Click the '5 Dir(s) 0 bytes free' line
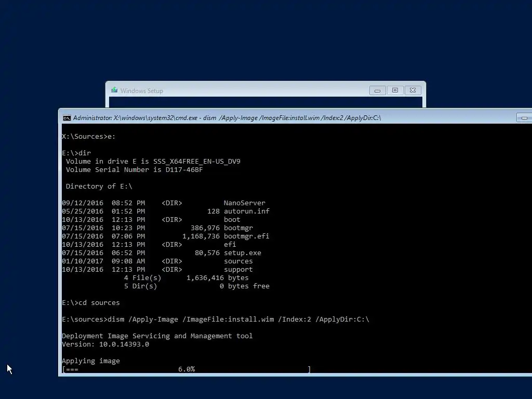 [197, 286]
